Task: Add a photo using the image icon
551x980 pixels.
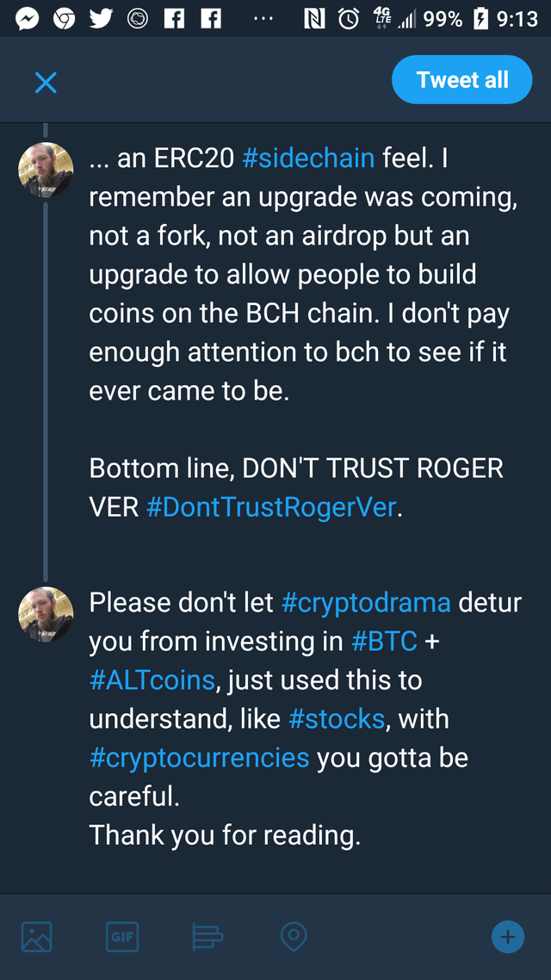Action: coord(37,936)
